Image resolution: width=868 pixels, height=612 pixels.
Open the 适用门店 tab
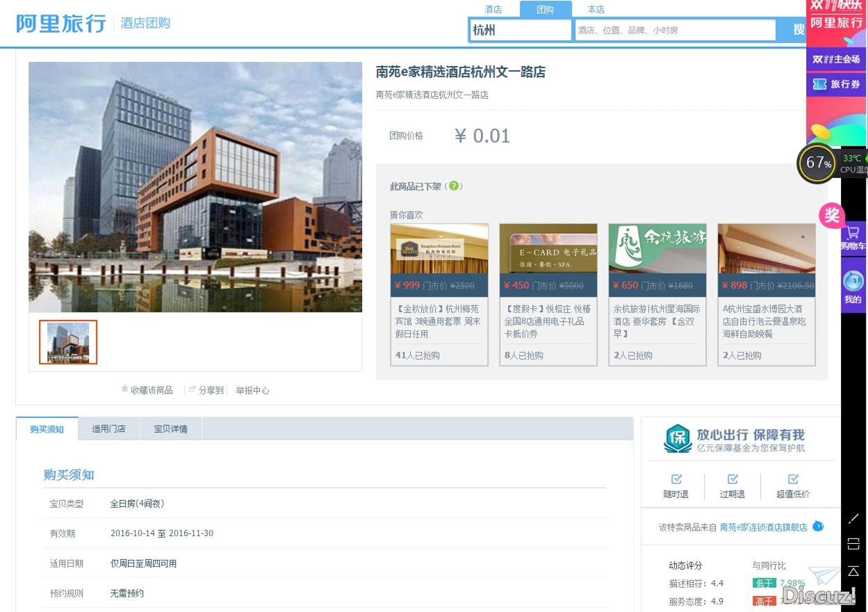tap(109, 429)
